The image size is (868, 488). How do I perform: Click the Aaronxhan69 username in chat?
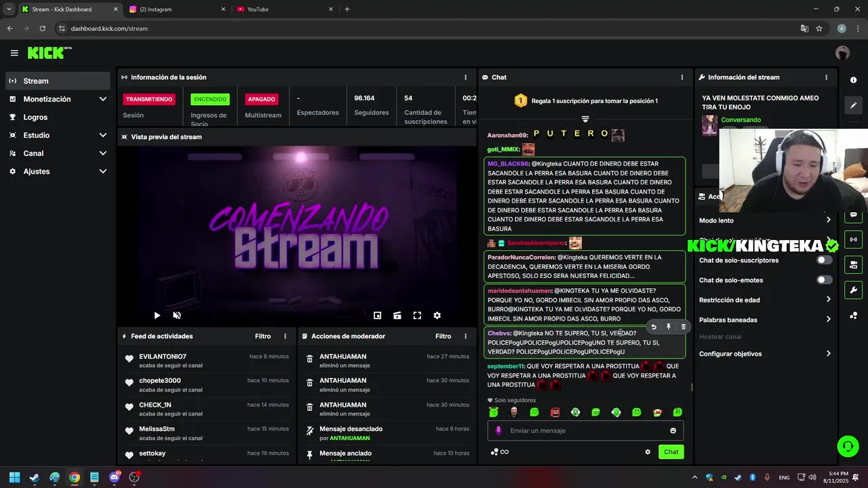(507, 135)
